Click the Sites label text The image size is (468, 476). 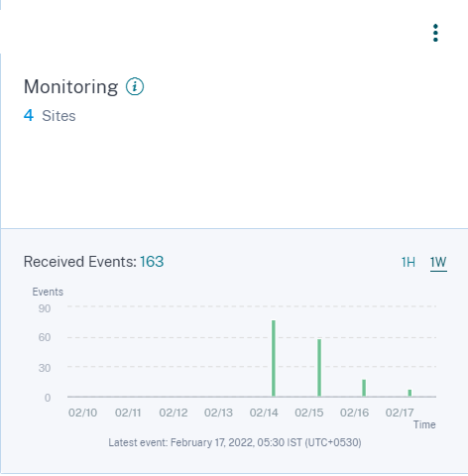point(58,116)
